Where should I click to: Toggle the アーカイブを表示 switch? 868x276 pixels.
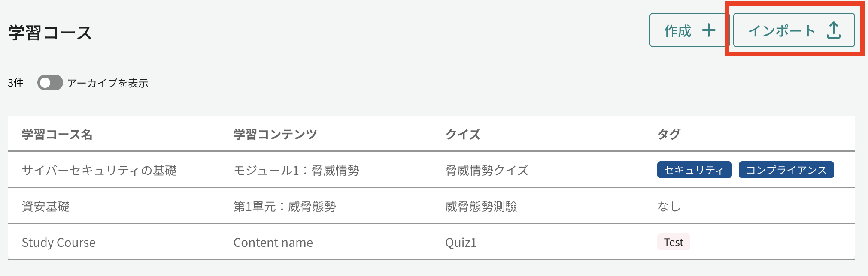coord(50,83)
